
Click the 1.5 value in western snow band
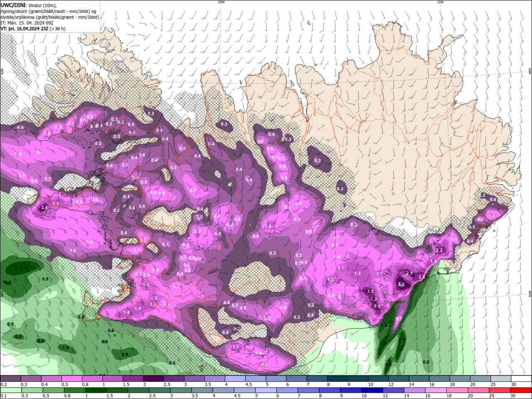(56, 204)
